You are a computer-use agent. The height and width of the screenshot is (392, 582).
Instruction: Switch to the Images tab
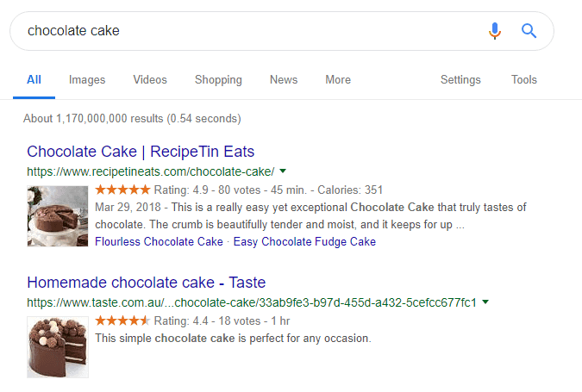click(x=87, y=80)
